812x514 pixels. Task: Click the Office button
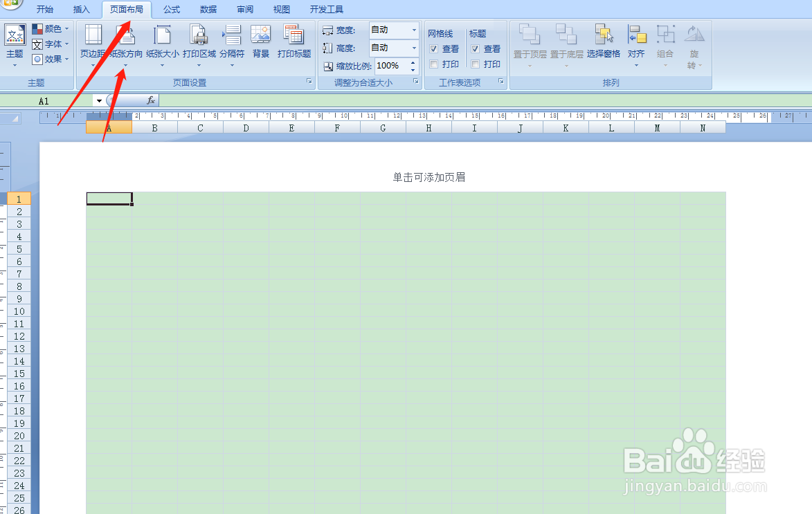pyautogui.click(x=10, y=3)
